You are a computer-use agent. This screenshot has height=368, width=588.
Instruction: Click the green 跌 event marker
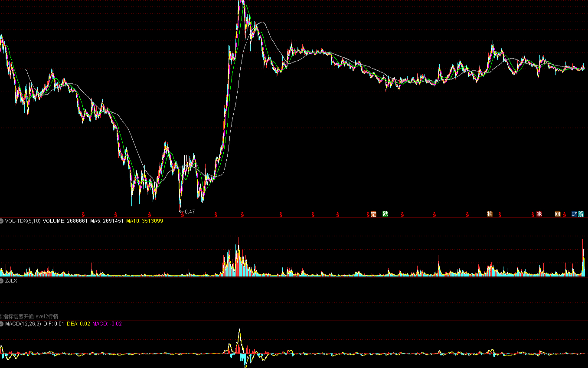(385, 214)
